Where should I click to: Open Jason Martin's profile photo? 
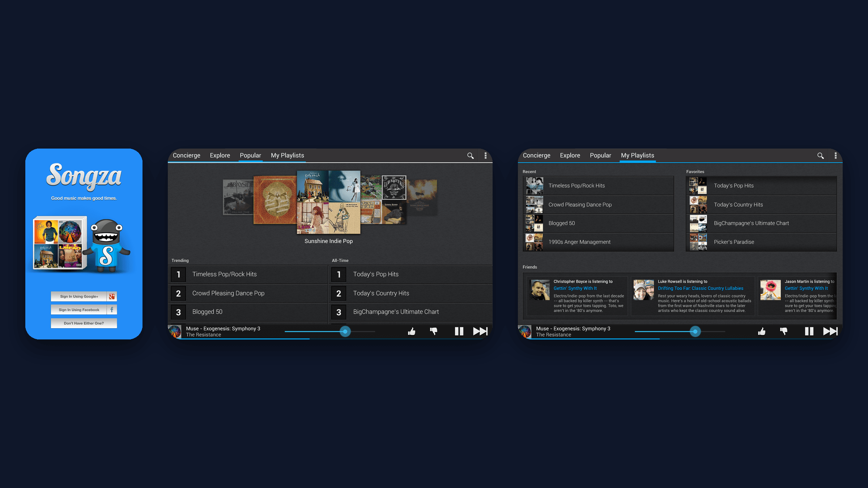(x=770, y=290)
